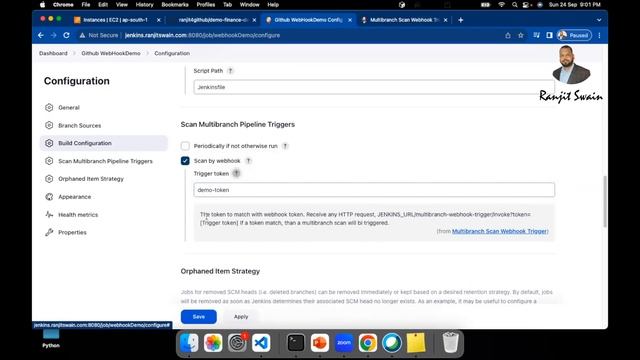
Task: Open the browser side panel
Action: point(549,36)
